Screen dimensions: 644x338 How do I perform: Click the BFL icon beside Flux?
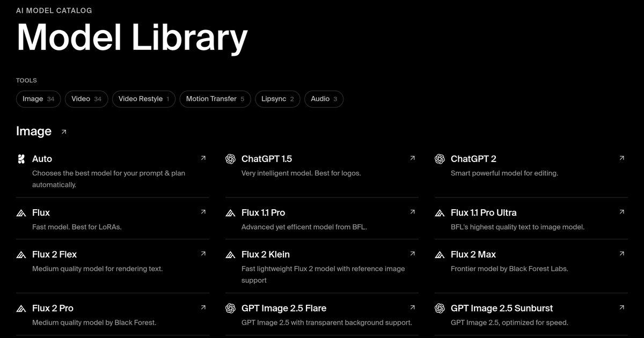pyautogui.click(x=21, y=213)
